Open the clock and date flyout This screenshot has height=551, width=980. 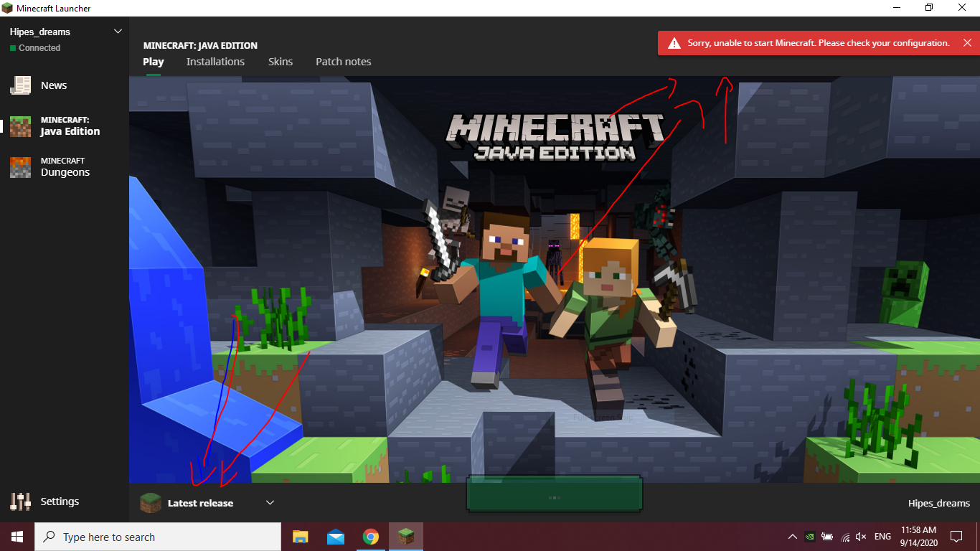coord(919,537)
